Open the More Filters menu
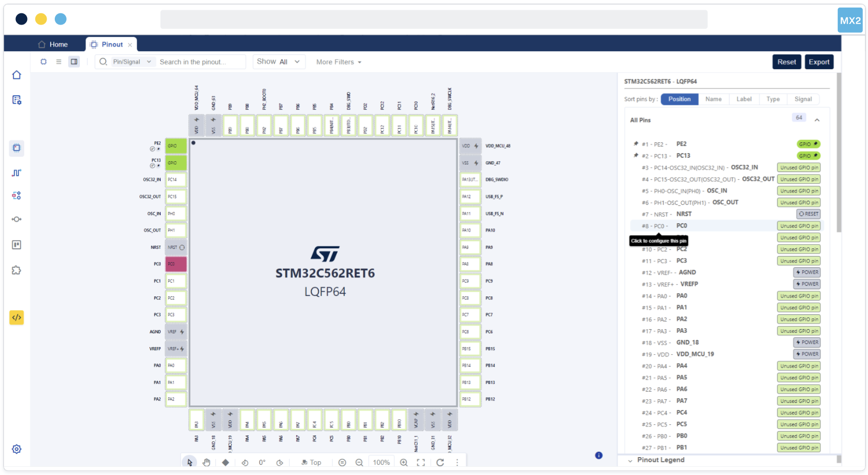 click(x=339, y=62)
